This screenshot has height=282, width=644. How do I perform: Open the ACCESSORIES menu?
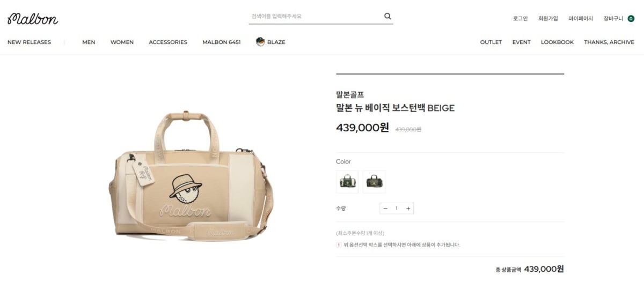pos(168,42)
